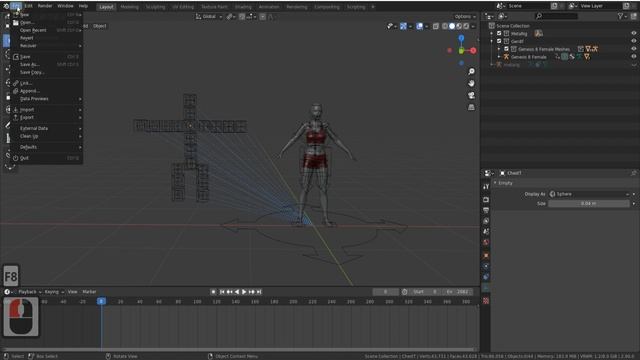Hide Metafog collection with eye icon
The width and height of the screenshot is (640, 360).
(633, 33)
